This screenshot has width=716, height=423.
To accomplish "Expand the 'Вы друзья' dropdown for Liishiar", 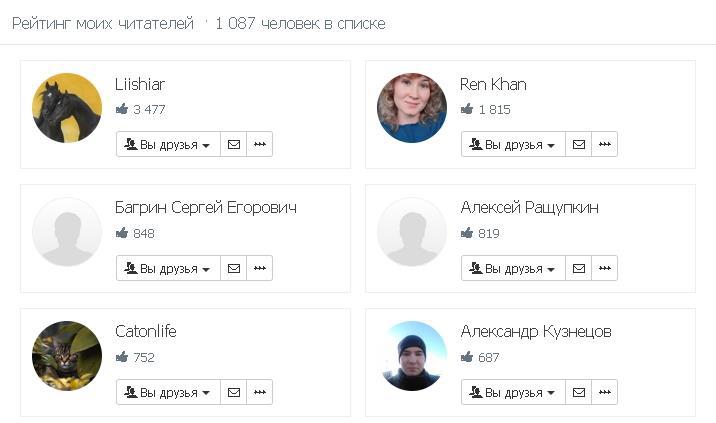I will 168,144.
